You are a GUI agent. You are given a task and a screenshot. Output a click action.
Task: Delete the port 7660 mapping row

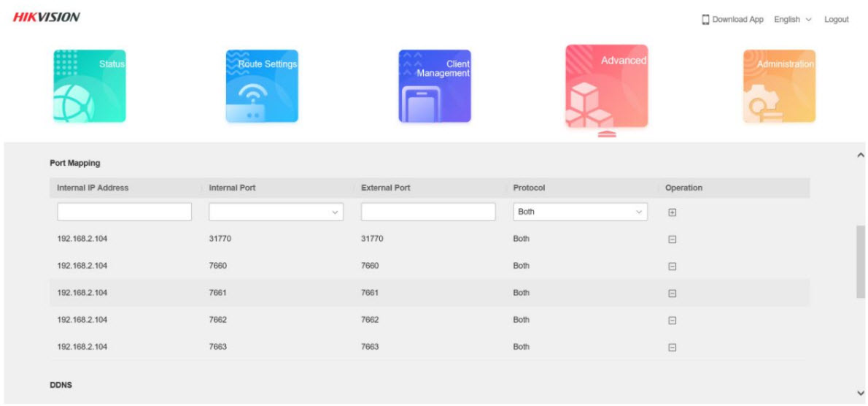pyautogui.click(x=673, y=267)
